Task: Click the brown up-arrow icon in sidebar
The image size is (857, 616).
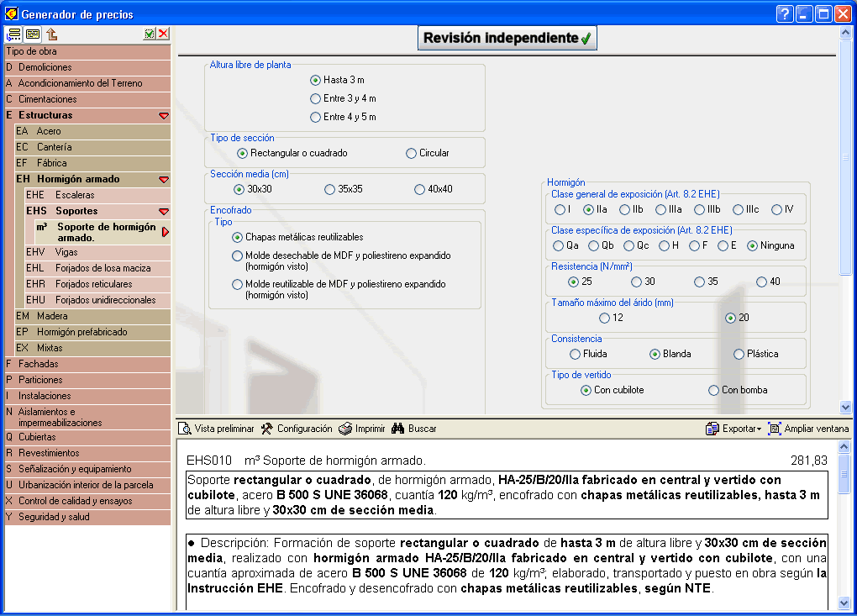Action: pyautogui.click(x=52, y=34)
